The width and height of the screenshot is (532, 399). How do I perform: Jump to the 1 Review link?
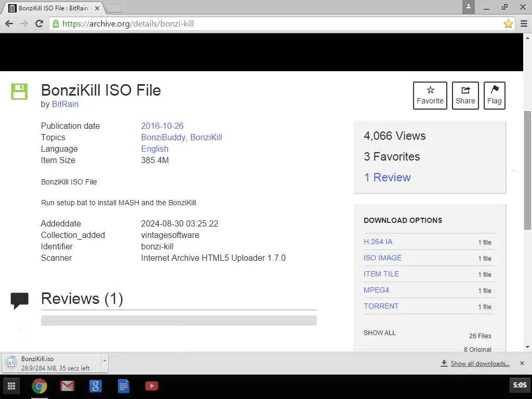click(x=387, y=177)
